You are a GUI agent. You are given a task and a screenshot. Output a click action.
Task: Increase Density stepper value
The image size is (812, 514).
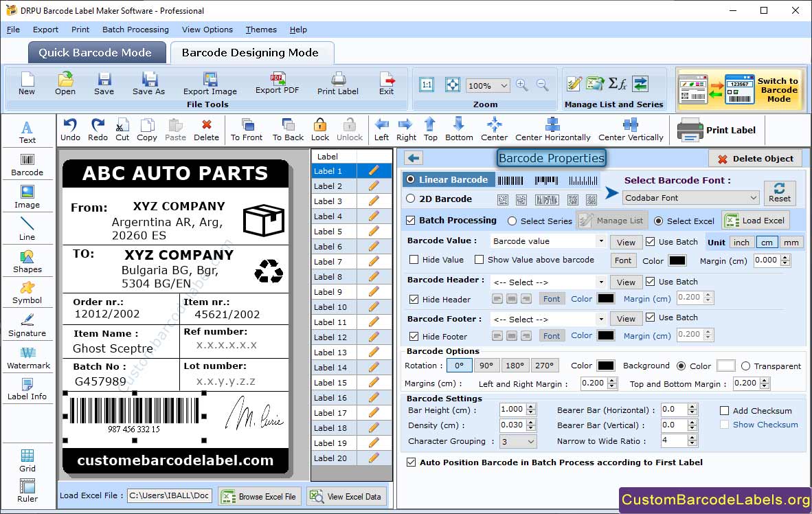(x=531, y=423)
